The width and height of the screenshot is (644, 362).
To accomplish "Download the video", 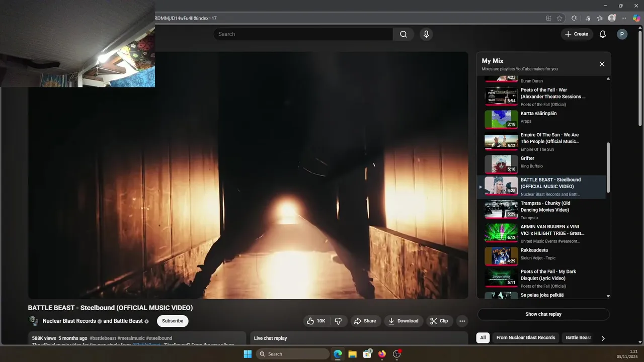I will point(404,321).
